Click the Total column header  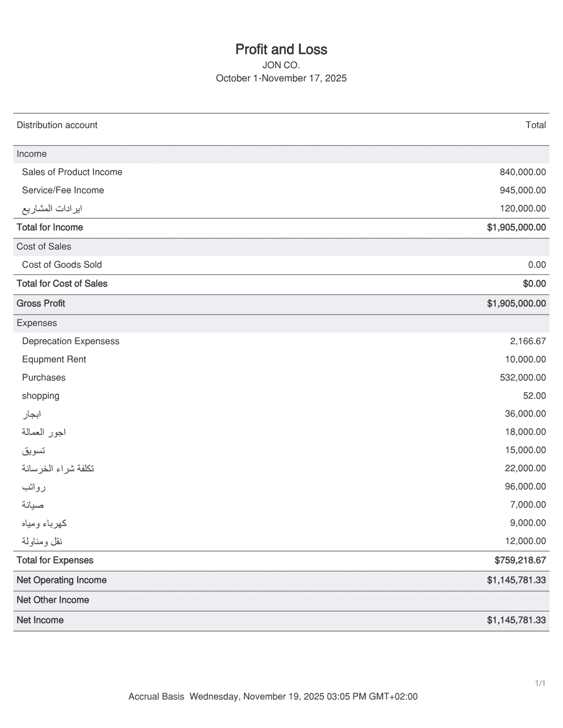[536, 125]
